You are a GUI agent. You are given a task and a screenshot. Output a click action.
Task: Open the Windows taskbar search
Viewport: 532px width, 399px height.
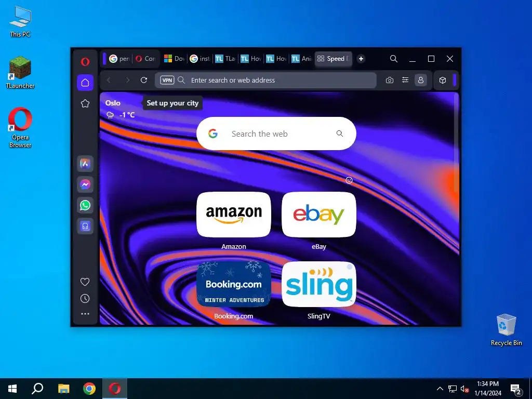[x=37, y=389]
